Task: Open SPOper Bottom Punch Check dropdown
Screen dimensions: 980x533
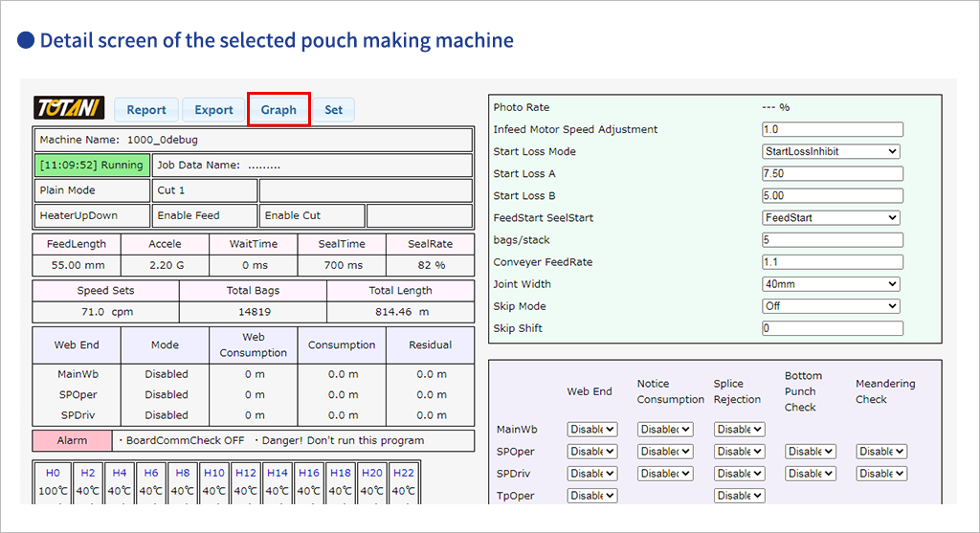Action: 811,452
